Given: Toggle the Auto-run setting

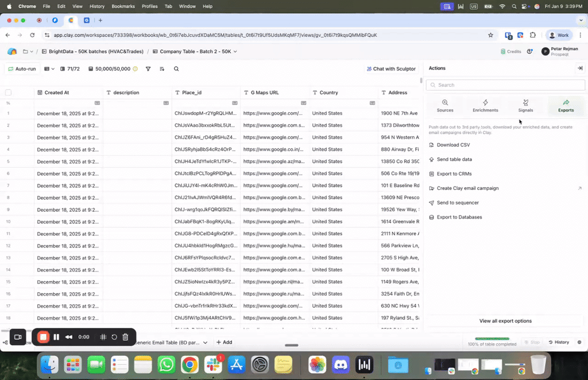Looking at the screenshot, I should [x=22, y=69].
